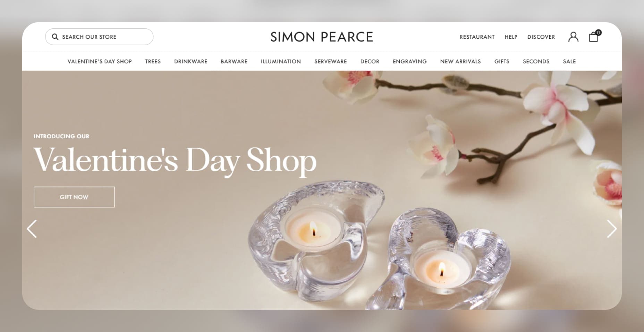Open the user account icon

tap(573, 37)
